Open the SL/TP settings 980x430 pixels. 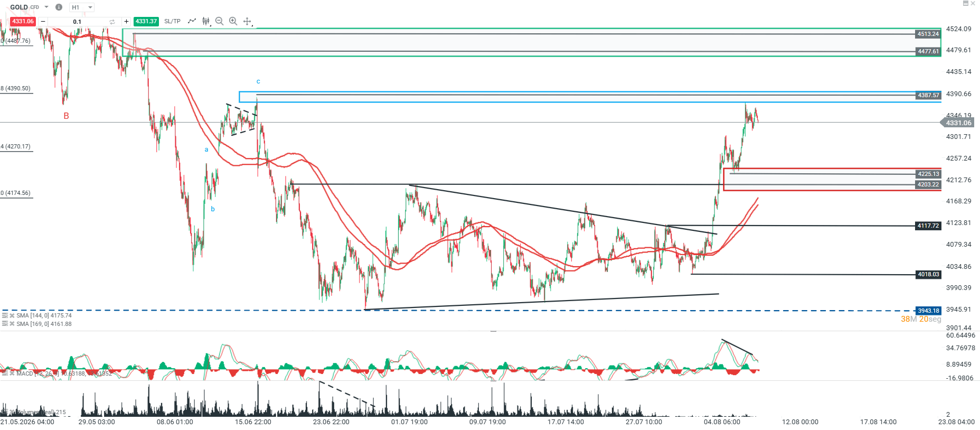tap(172, 21)
